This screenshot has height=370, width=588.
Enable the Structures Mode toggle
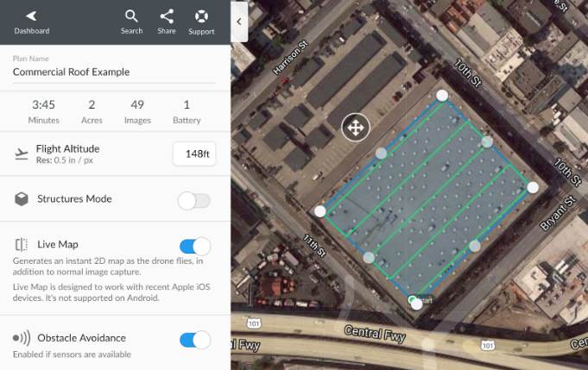tap(194, 201)
